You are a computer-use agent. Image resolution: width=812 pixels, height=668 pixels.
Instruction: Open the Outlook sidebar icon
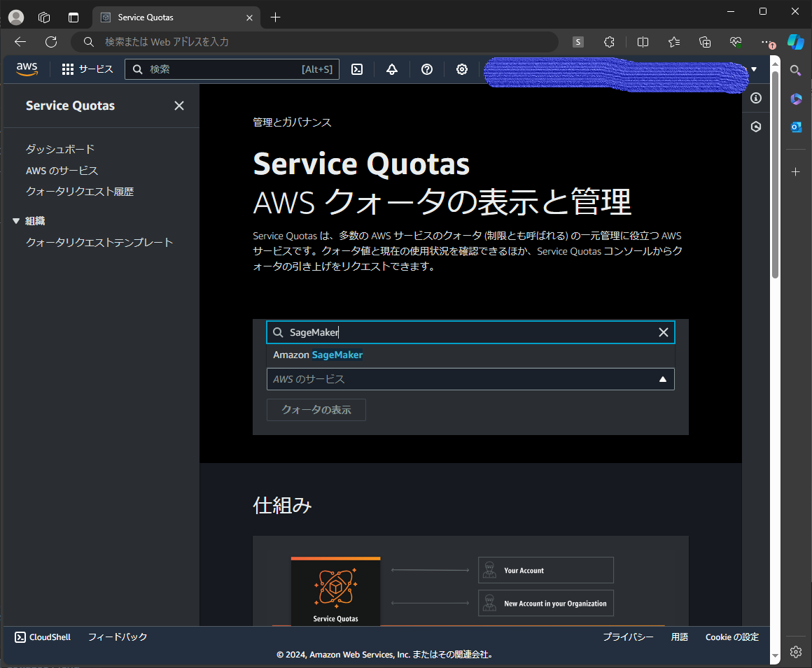[x=796, y=127]
